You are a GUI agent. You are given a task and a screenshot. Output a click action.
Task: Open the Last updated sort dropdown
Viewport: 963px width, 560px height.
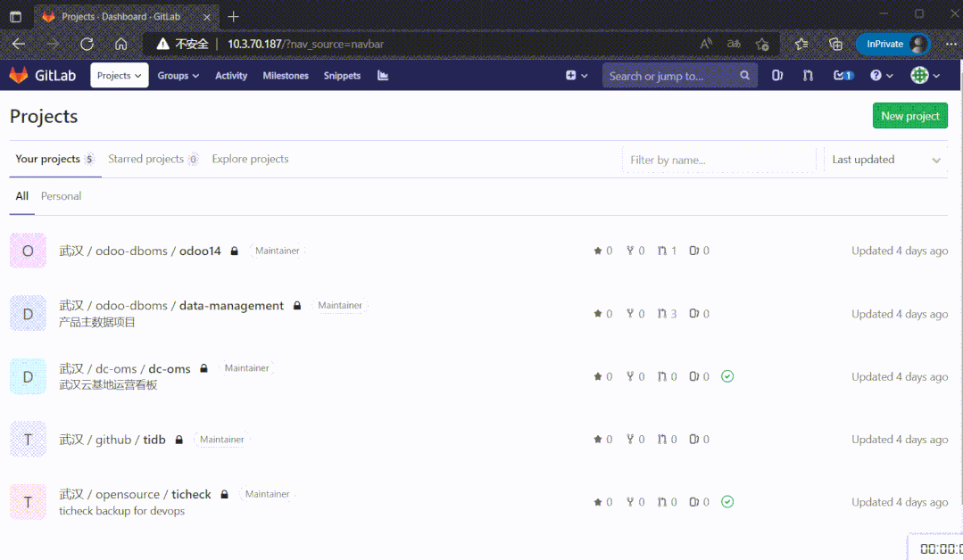coord(885,160)
